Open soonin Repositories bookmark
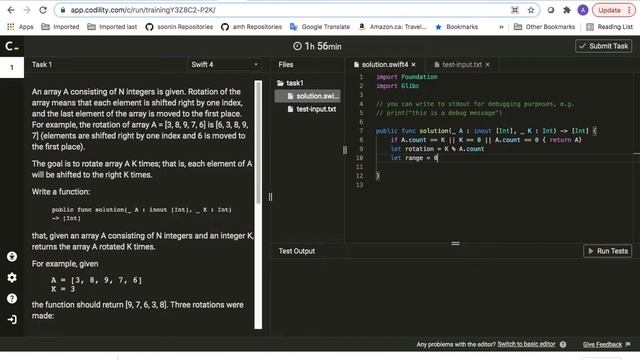The image size is (640, 360). [179, 27]
